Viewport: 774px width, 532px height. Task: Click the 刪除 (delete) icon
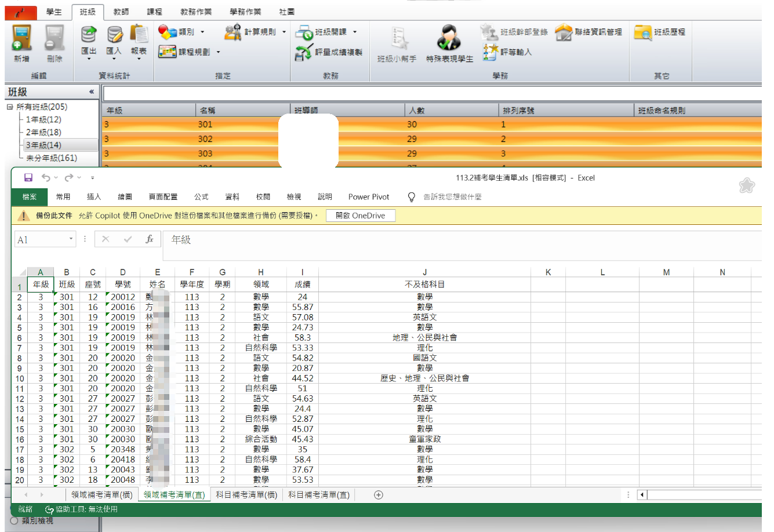54,38
